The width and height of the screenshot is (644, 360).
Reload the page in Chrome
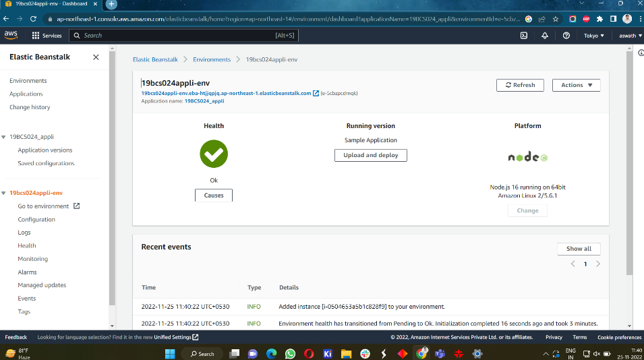(33, 19)
